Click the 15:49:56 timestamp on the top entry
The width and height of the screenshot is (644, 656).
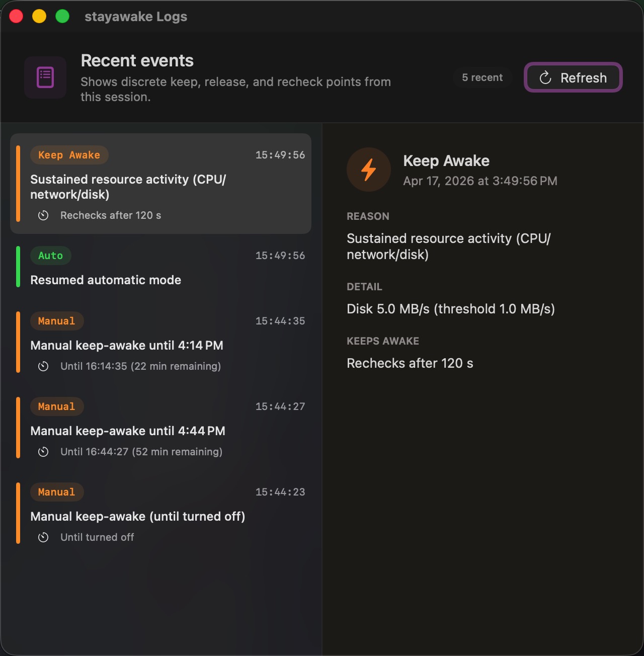pyautogui.click(x=280, y=155)
